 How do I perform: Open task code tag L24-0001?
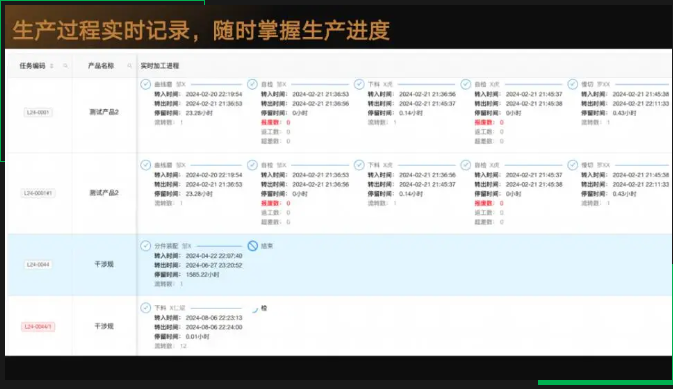click(x=38, y=112)
